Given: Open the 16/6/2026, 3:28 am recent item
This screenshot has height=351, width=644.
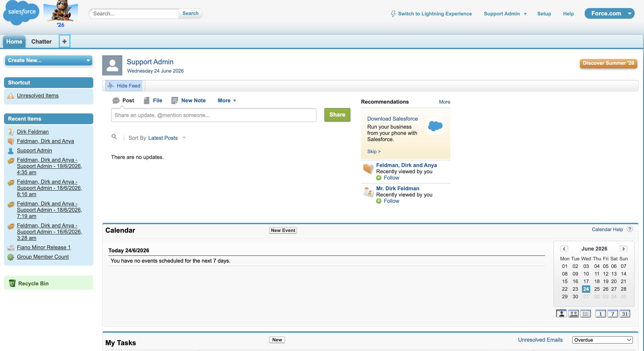Looking at the screenshot, I should point(50,232).
